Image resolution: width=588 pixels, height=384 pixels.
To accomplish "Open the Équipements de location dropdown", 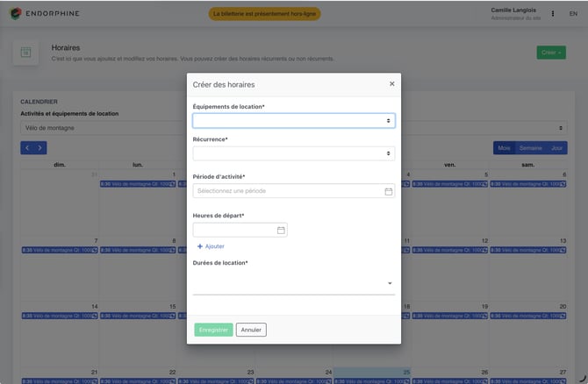I will click(x=294, y=121).
